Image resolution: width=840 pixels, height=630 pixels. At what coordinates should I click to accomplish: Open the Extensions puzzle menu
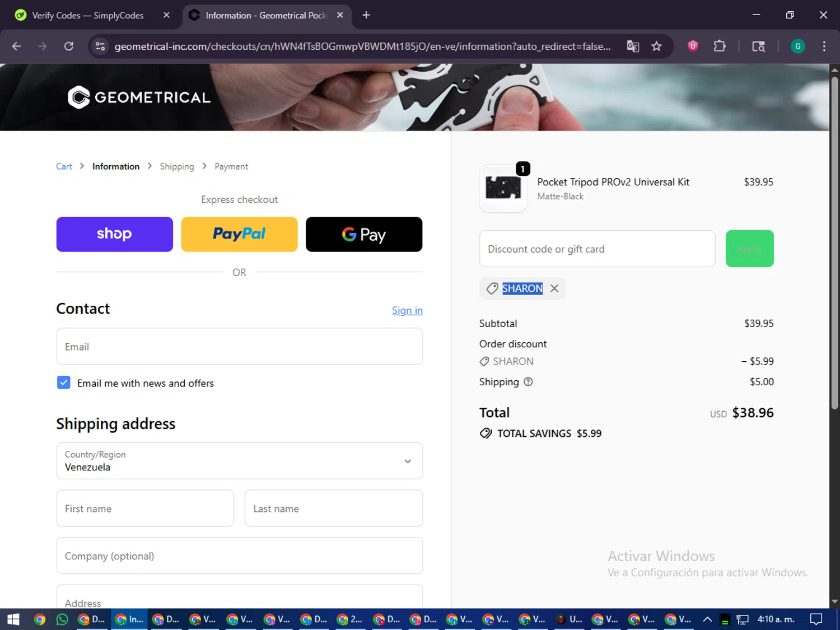click(720, 46)
